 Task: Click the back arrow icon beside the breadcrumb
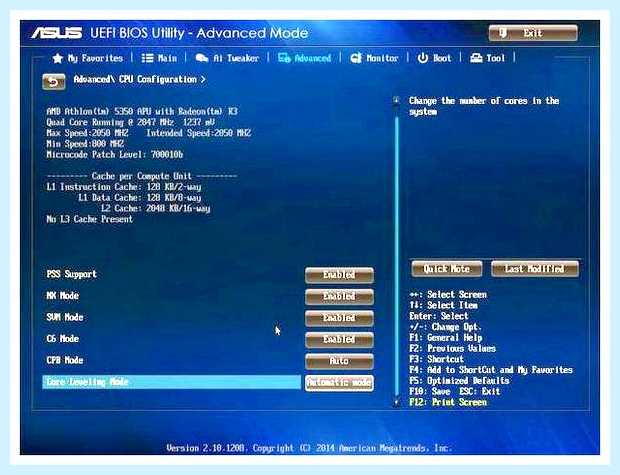pos(54,81)
